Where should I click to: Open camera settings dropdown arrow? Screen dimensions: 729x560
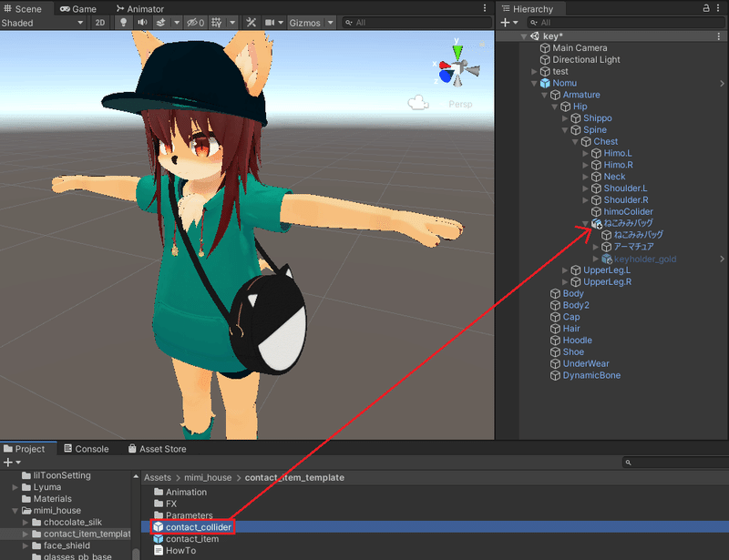click(x=281, y=22)
